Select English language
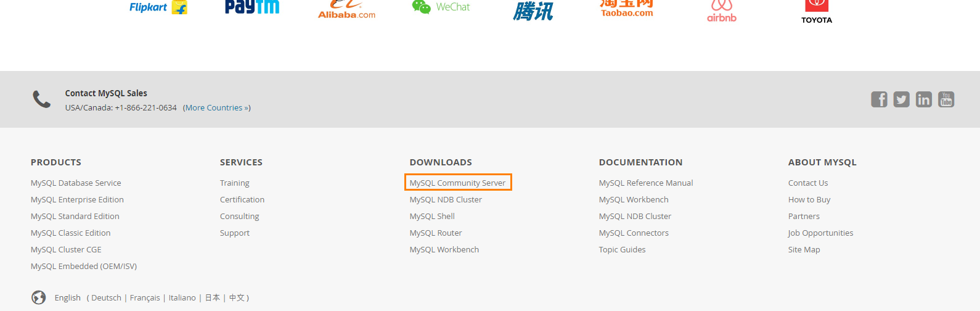The width and height of the screenshot is (980, 311). 68,297
